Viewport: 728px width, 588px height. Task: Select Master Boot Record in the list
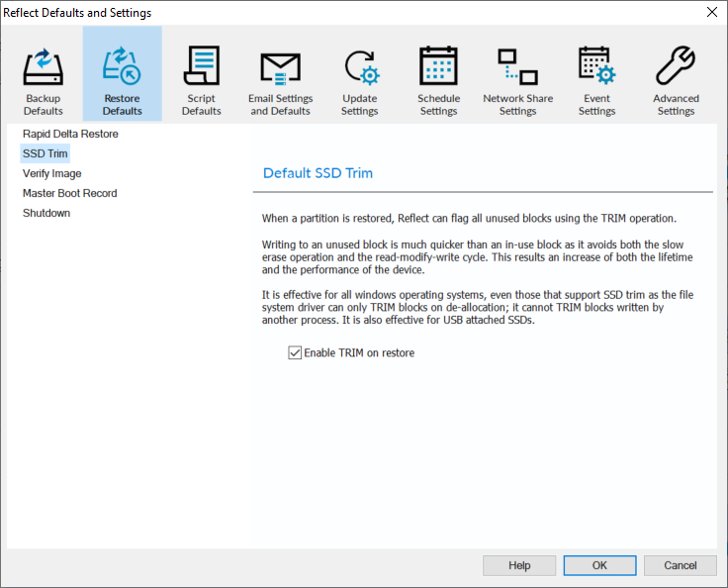pyautogui.click(x=69, y=193)
